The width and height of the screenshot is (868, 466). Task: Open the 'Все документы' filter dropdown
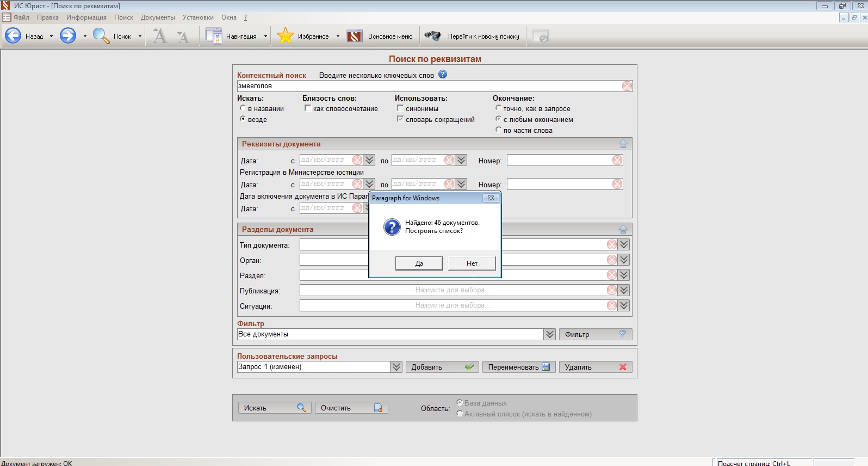(x=550, y=334)
